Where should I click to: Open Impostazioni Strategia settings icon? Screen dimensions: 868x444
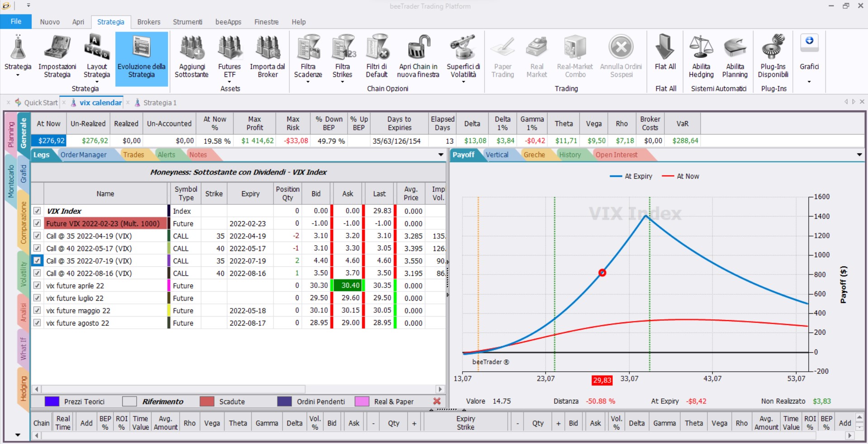[57, 47]
